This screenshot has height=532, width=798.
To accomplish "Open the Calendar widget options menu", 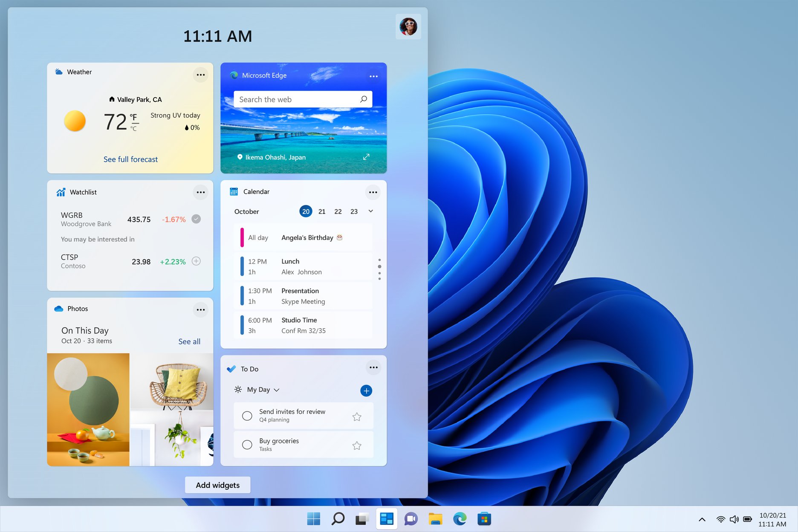I will [x=373, y=192].
